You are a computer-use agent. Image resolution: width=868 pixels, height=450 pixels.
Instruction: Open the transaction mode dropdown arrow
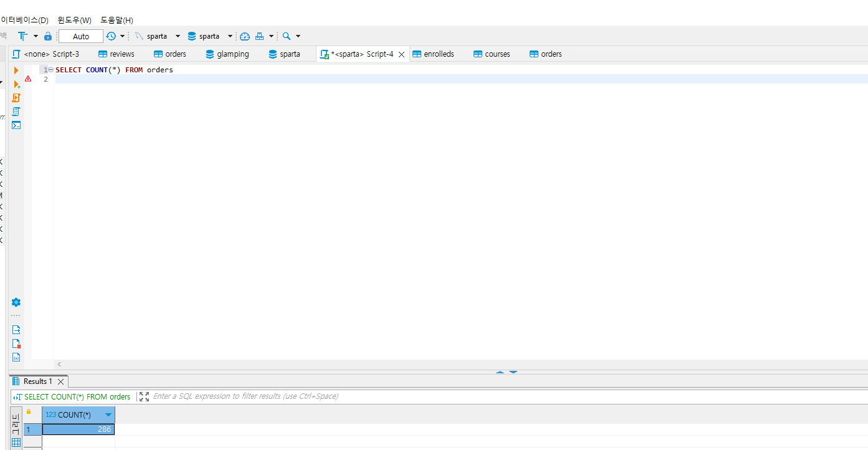click(x=36, y=36)
